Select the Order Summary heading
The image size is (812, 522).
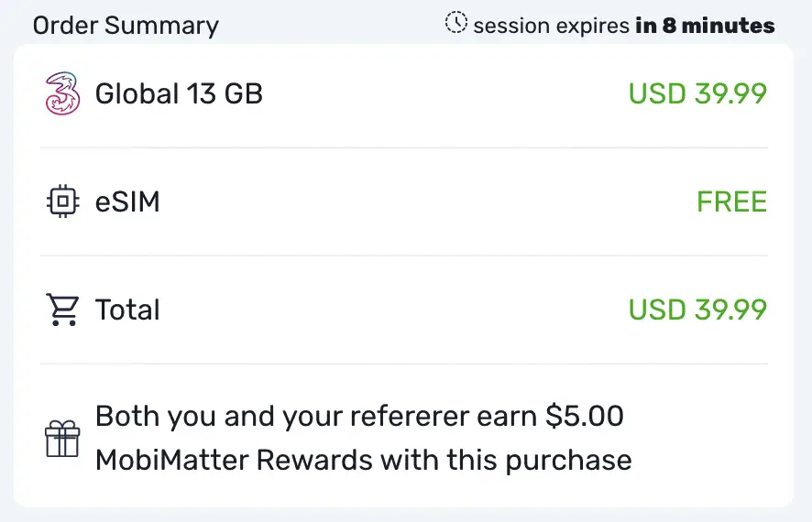tap(126, 25)
